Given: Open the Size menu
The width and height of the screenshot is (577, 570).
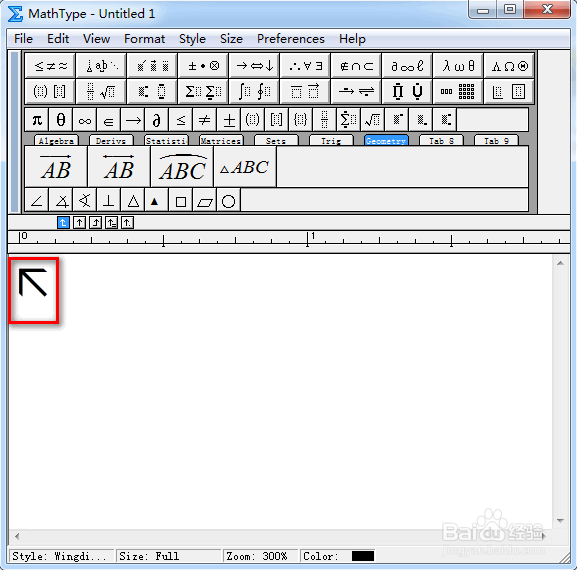Looking at the screenshot, I should tap(231, 39).
